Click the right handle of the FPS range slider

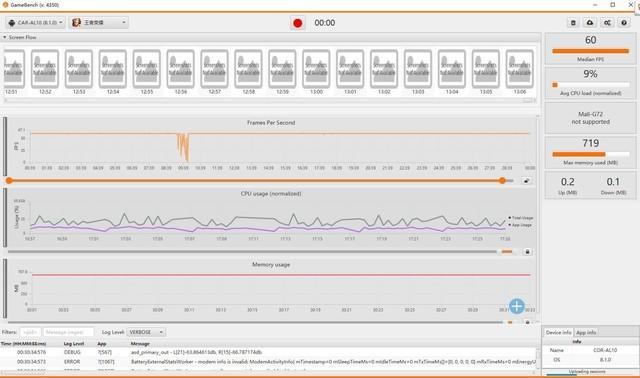click(x=502, y=180)
